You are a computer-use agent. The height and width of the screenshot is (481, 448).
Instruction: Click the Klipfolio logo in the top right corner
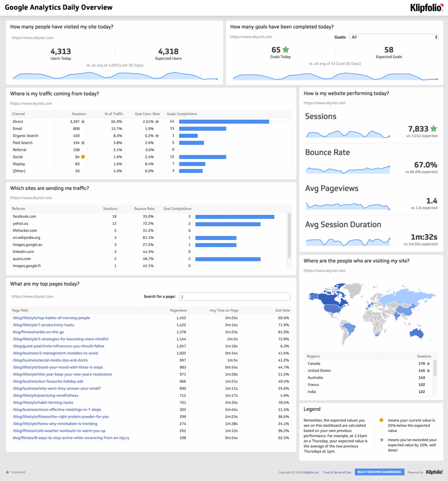click(426, 8)
